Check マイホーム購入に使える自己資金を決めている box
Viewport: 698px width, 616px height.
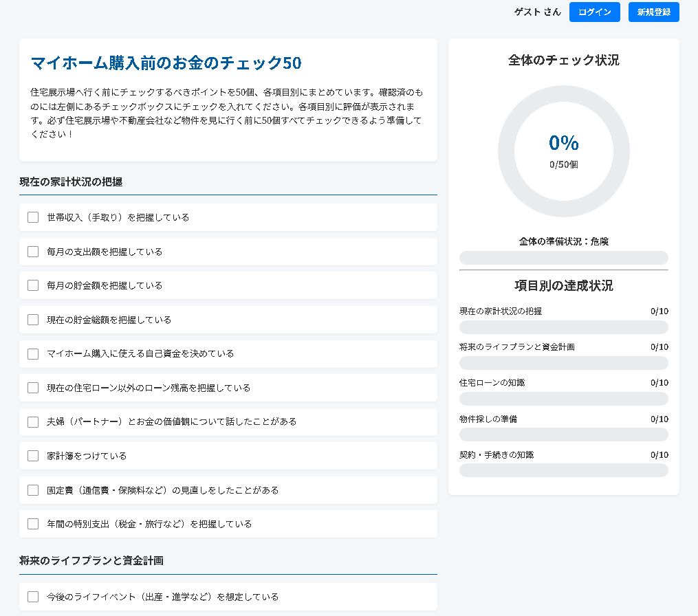33,353
